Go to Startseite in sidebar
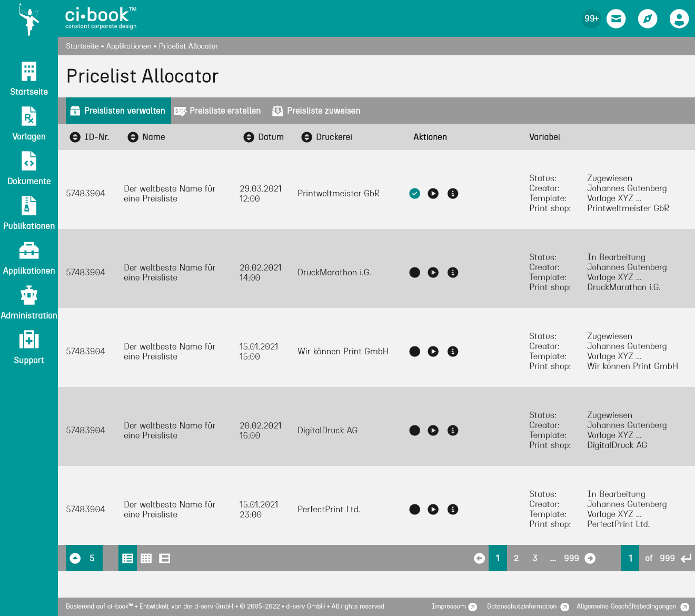Screen dimensions: 695x616 [x=29, y=78]
